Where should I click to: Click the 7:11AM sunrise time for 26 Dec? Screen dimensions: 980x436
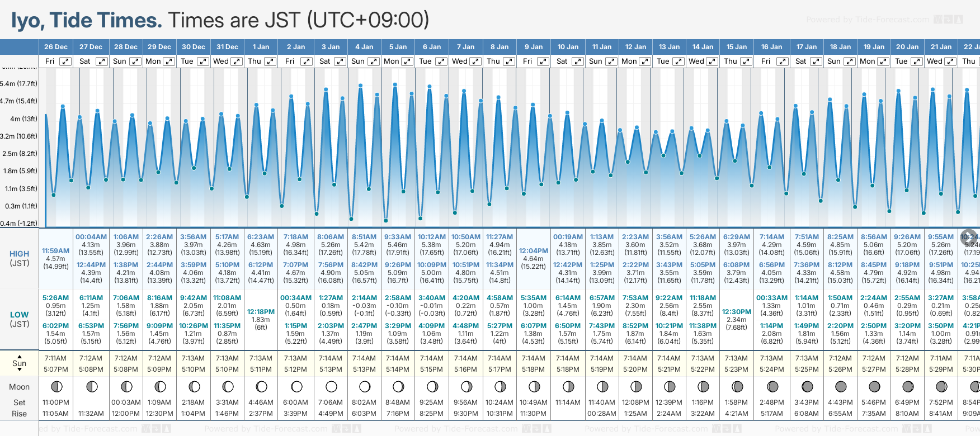pos(56,358)
